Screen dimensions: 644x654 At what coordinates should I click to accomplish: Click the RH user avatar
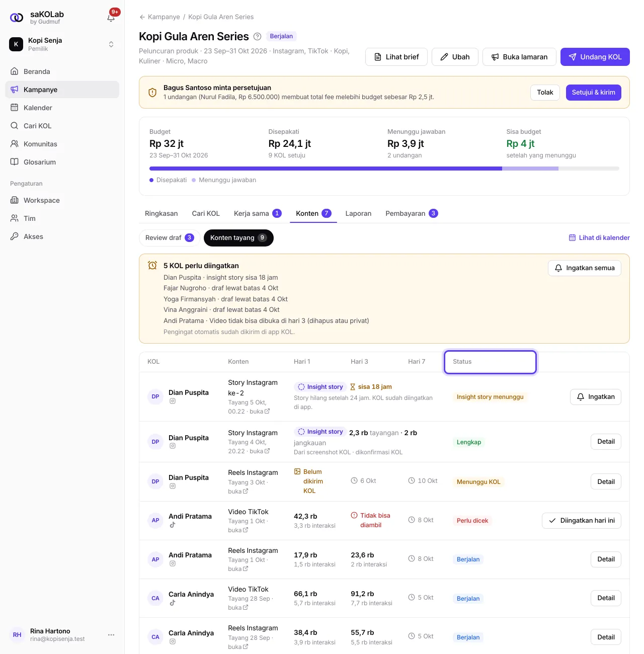(17, 635)
